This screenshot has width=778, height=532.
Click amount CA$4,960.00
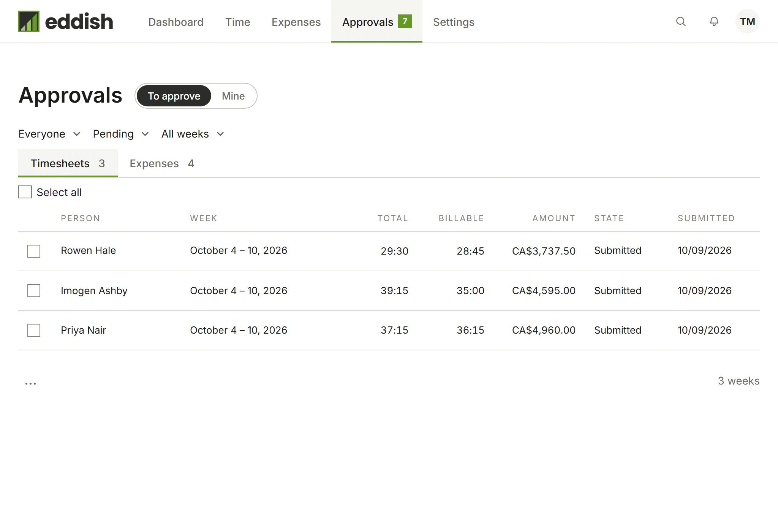coord(544,330)
